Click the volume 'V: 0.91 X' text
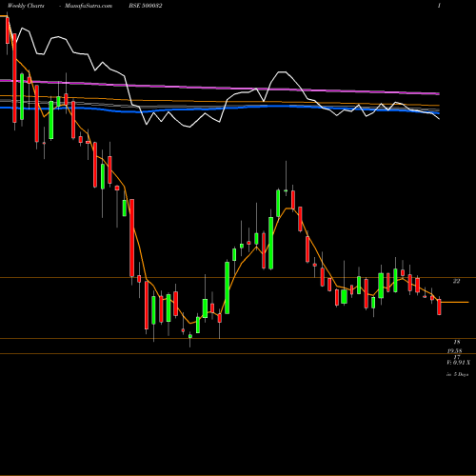 point(458,363)
